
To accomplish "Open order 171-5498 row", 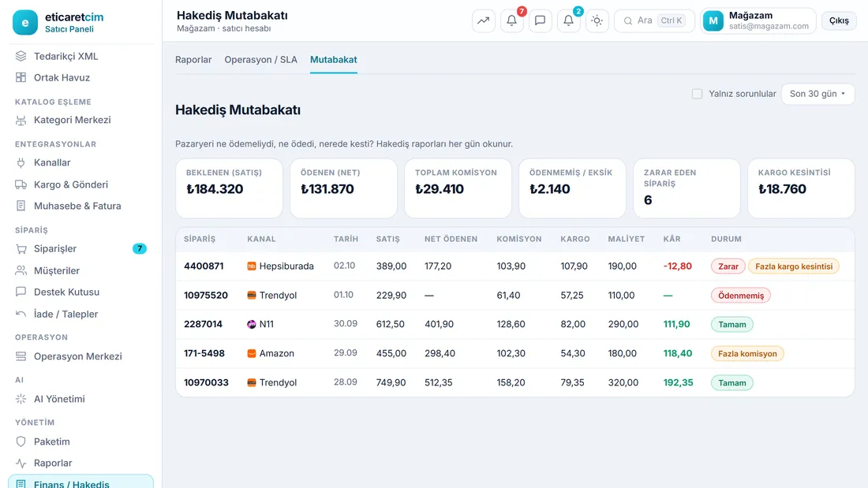I will click(x=514, y=353).
